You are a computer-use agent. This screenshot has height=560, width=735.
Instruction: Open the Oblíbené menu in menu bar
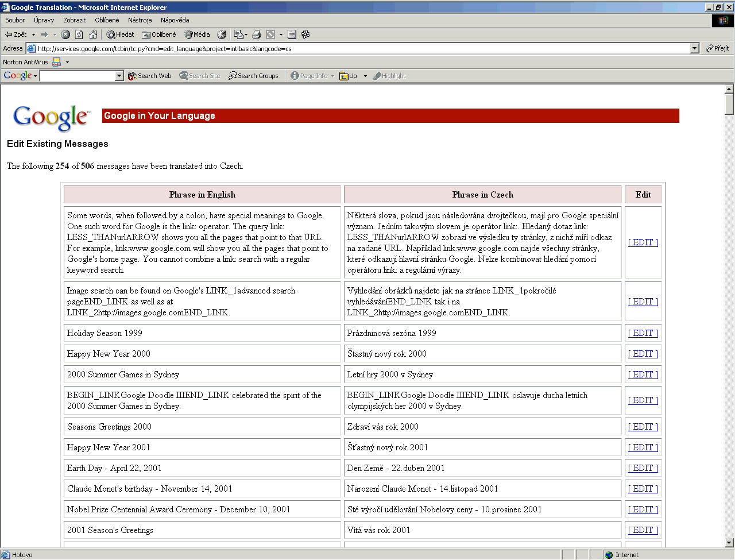(107, 20)
